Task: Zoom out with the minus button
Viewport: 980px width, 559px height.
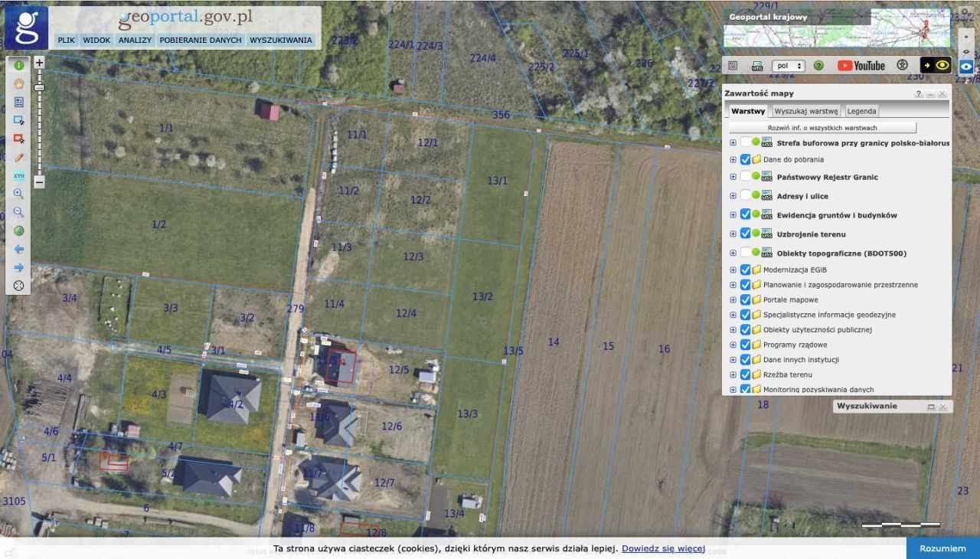Action: (40, 182)
